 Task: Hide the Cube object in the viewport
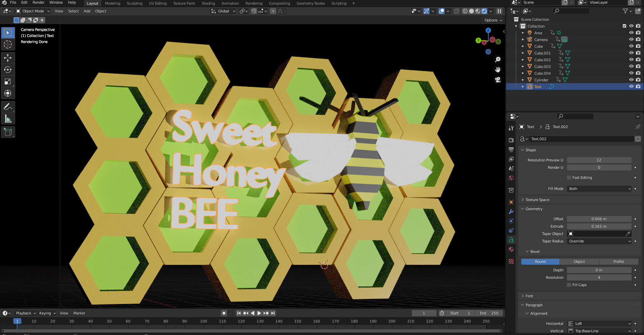coord(631,46)
